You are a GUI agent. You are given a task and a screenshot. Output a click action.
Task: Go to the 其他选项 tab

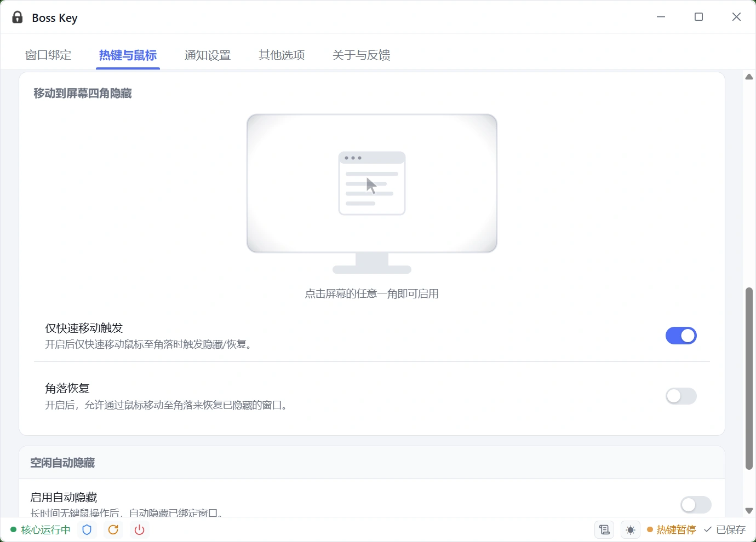(282, 55)
